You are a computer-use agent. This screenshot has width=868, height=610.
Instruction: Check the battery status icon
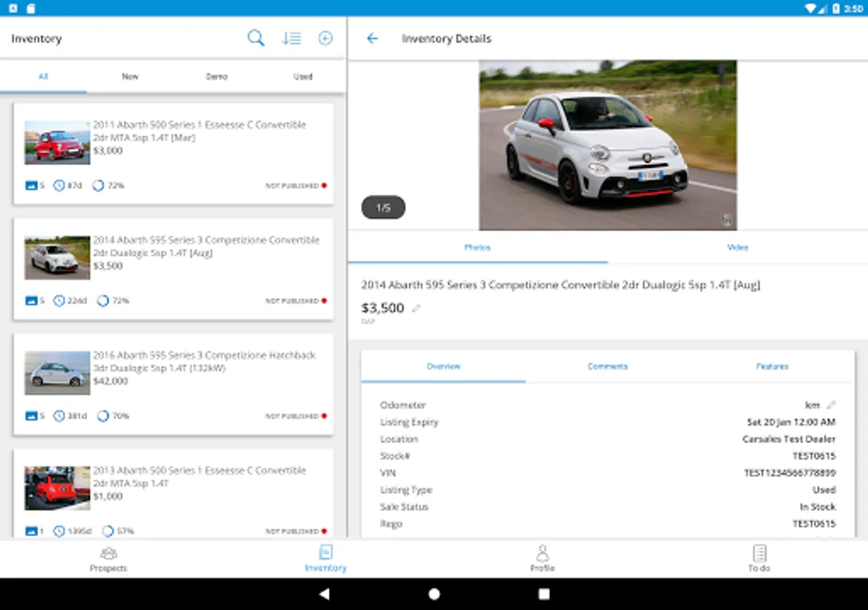[x=836, y=8]
